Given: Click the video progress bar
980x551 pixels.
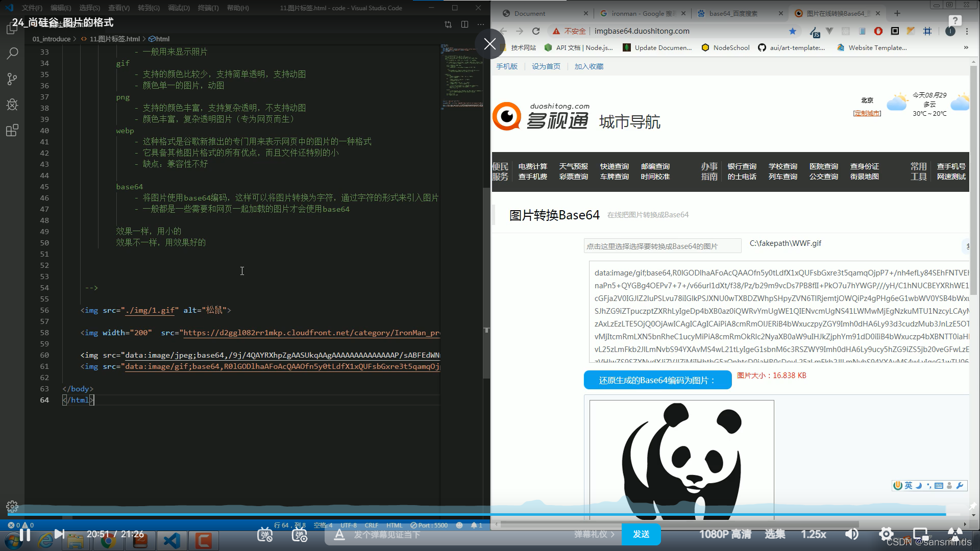Looking at the screenshot, I should 483,514.
